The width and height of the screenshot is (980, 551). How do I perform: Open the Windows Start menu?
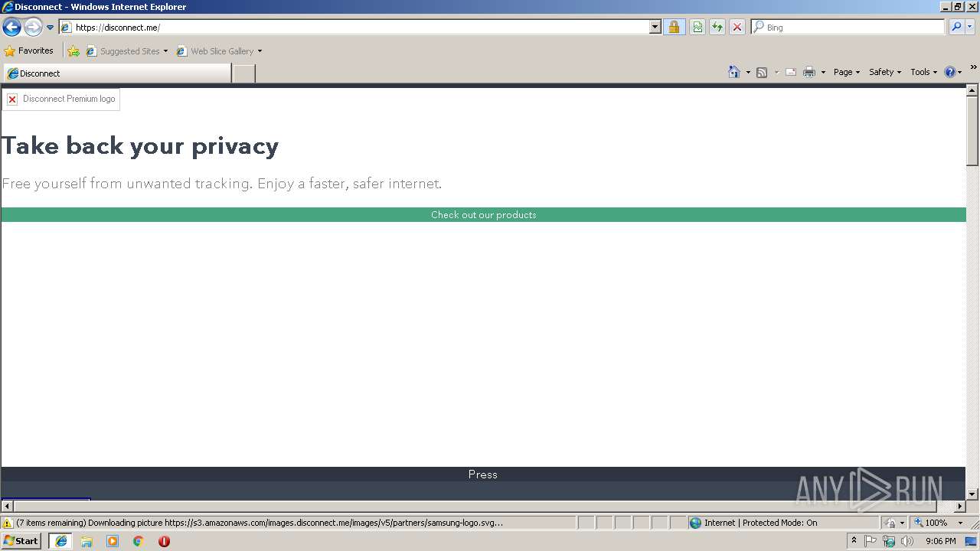[x=21, y=541]
